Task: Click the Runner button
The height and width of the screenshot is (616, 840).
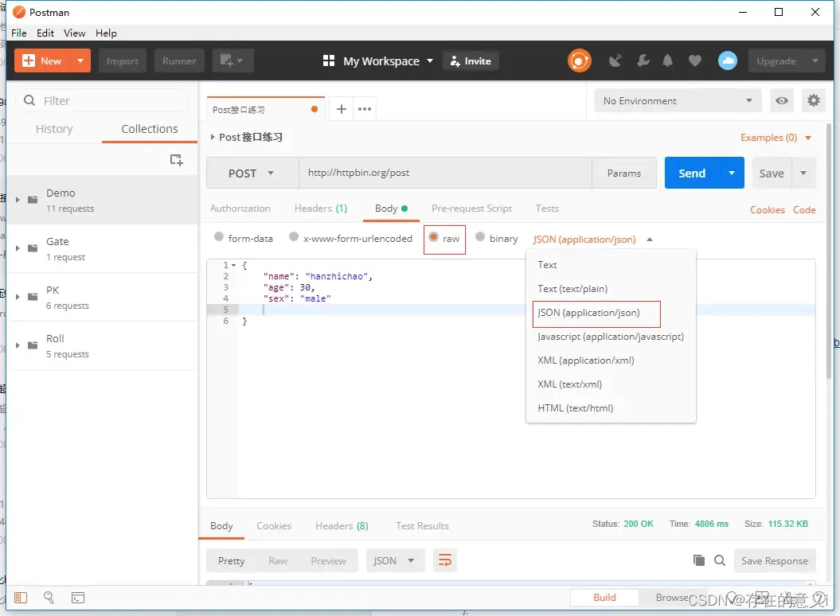Action: pyautogui.click(x=179, y=60)
